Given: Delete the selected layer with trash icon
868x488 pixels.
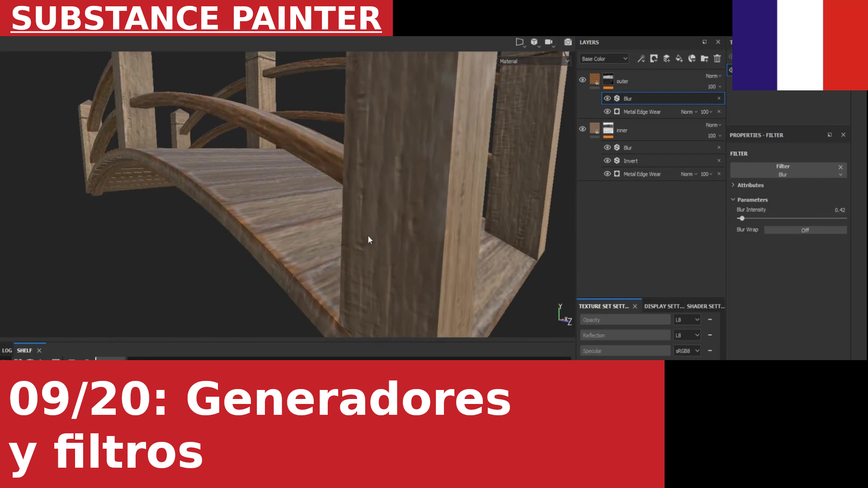Looking at the screenshot, I should tap(717, 59).
